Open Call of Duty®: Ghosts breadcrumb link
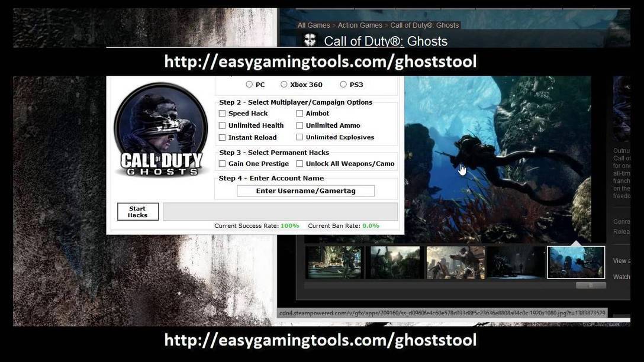 coord(424,25)
